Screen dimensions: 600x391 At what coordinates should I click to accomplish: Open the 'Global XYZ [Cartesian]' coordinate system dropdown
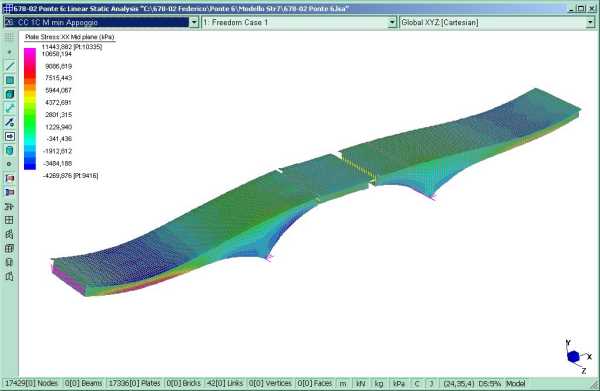497,23
